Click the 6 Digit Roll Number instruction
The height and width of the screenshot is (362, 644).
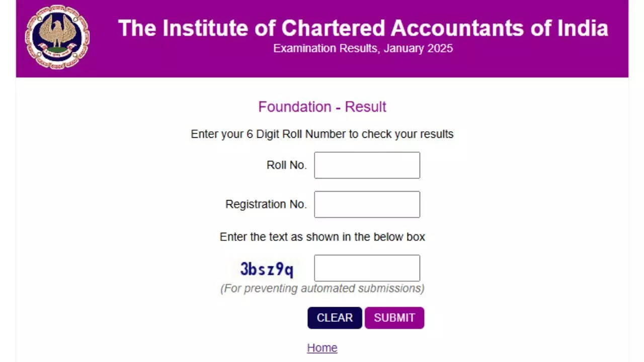pos(322,134)
